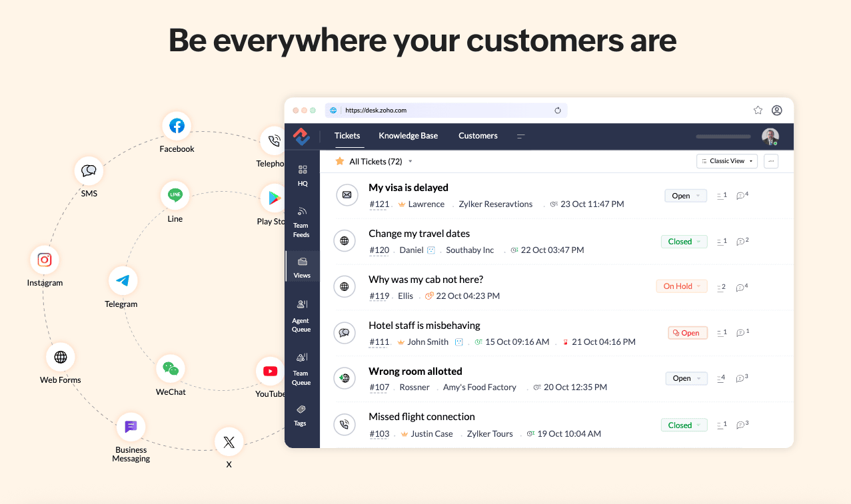Open comments icon for My visa is delayed

tap(742, 196)
